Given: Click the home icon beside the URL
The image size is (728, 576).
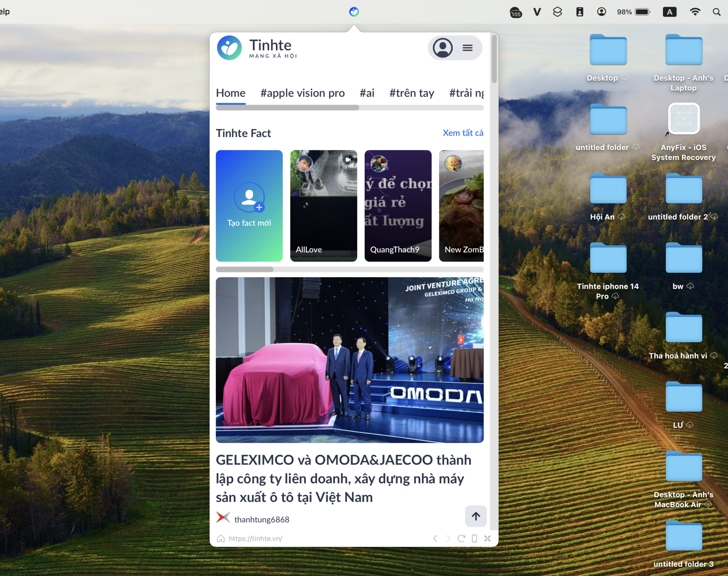Looking at the screenshot, I should 221,538.
